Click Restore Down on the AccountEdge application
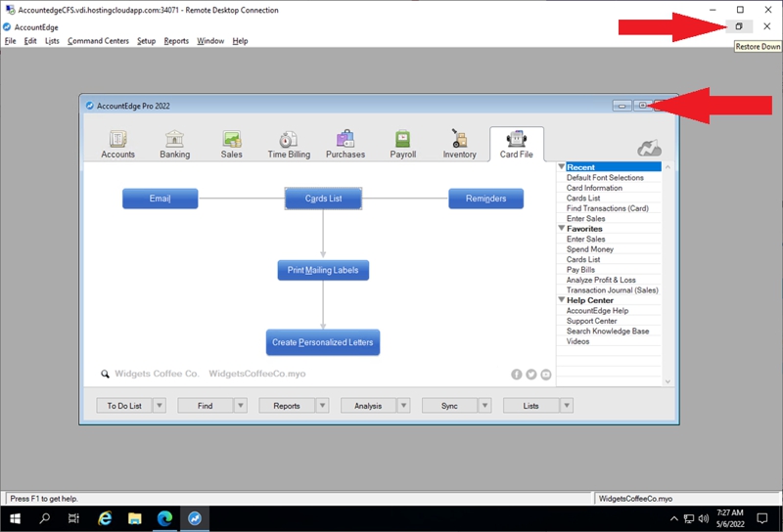783x532 pixels. pyautogui.click(x=739, y=26)
